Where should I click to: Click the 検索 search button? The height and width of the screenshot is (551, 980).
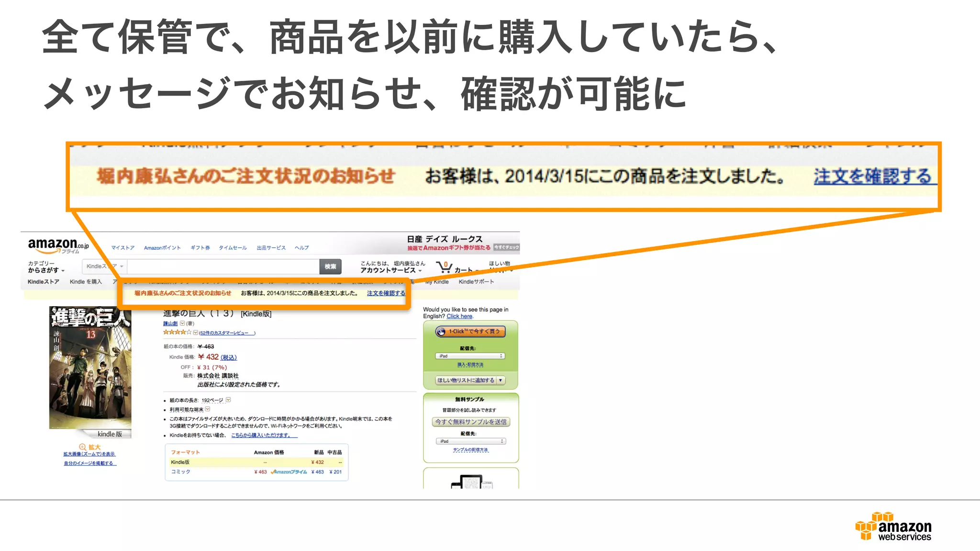click(x=330, y=266)
